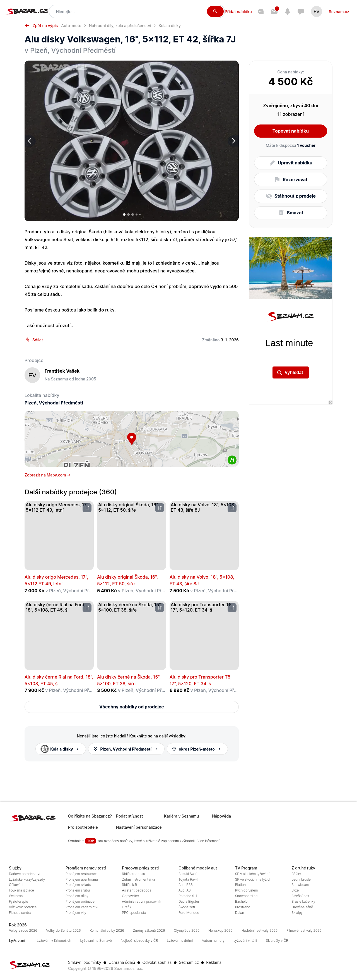The height and width of the screenshot is (980, 357).
Task: Click the FV user avatar in header
Action: [x=316, y=11]
